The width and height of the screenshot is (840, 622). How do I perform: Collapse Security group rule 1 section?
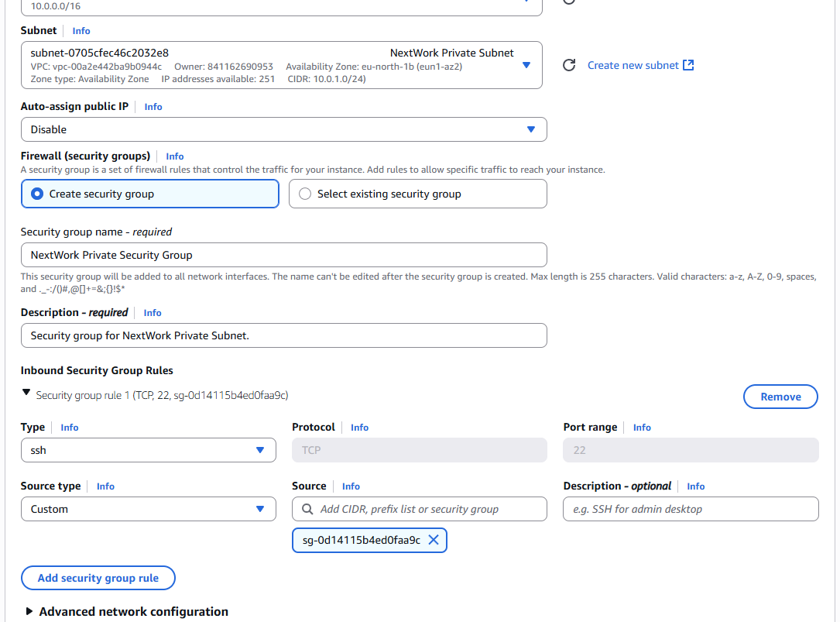[27, 393]
